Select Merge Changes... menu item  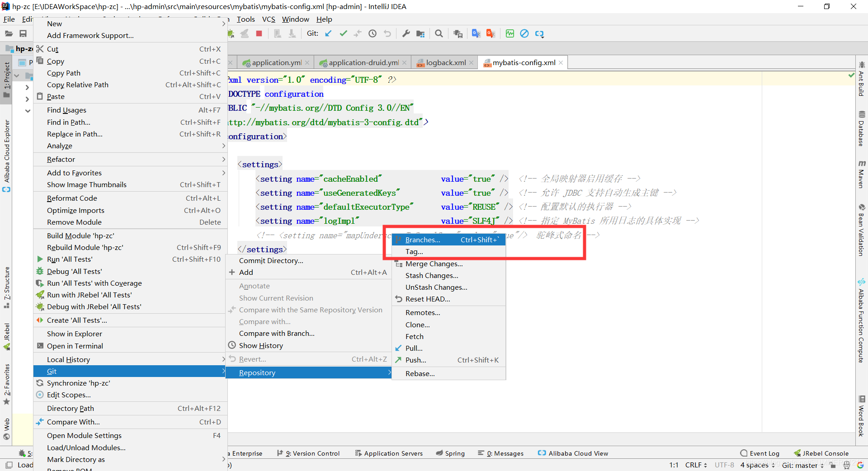[x=448, y=264]
